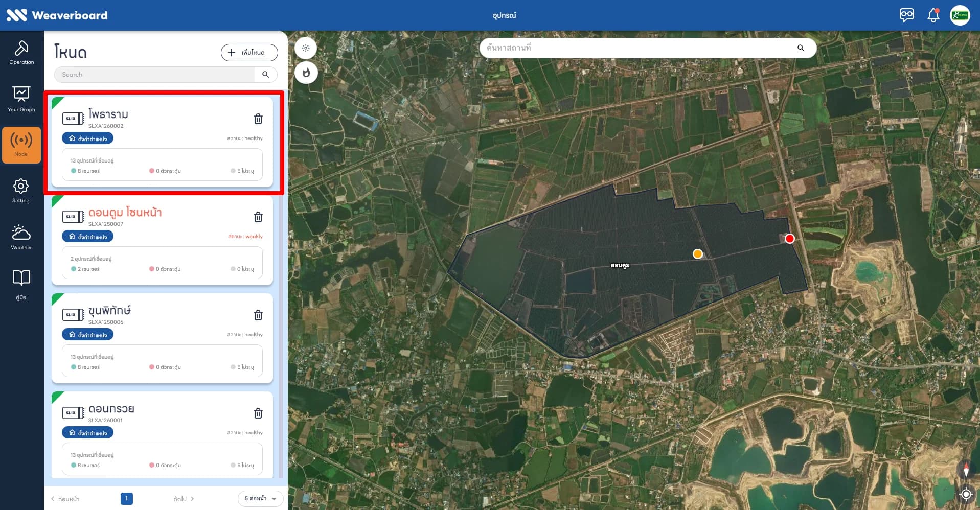Open the notifications bell
The image size is (980, 510).
coord(933,15)
